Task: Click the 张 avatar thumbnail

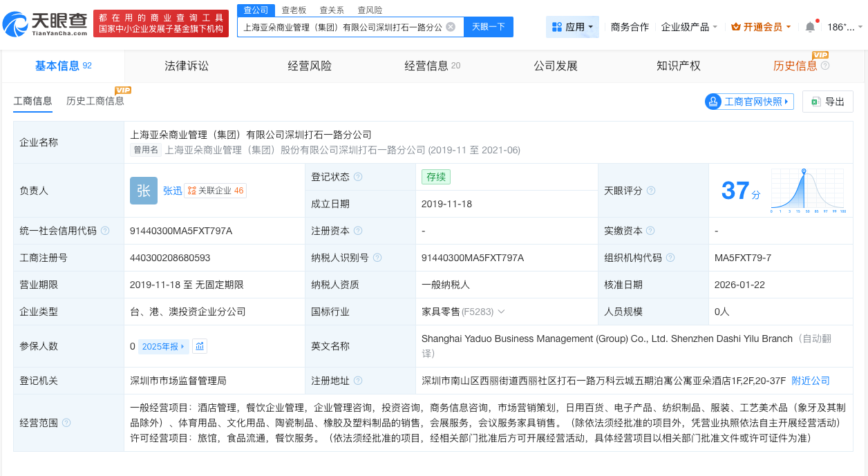Action: point(144,191)
